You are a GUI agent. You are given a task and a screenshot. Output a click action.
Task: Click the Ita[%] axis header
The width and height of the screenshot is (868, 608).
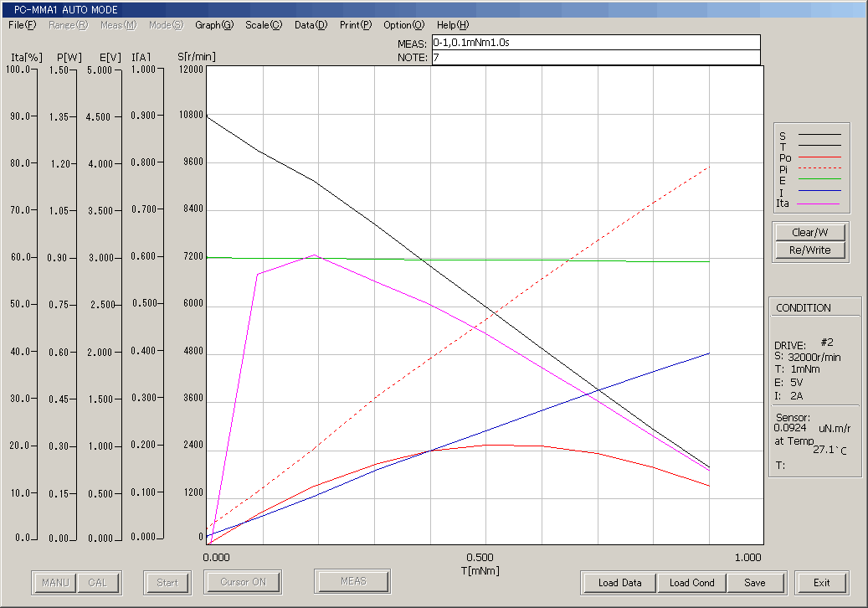pyautogui.click(x=27, y=58)
